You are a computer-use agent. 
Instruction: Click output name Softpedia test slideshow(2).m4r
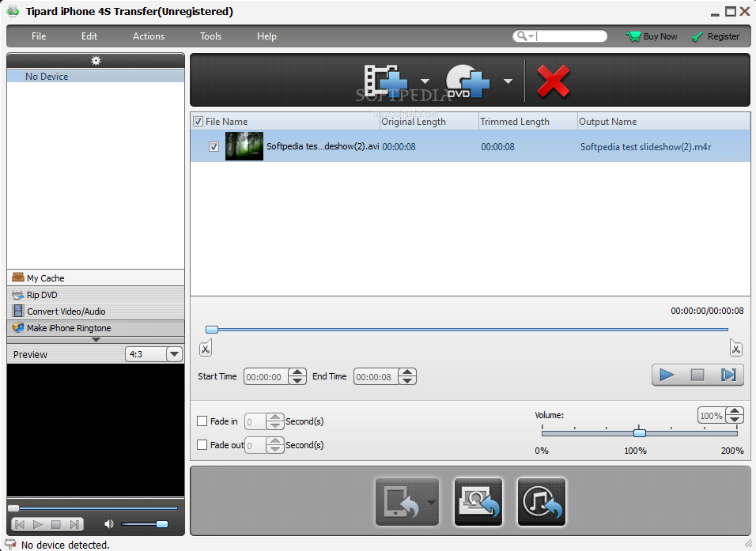645,146
